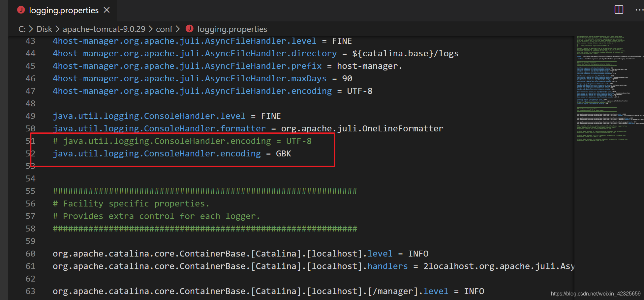The width and height of the screenshot is (644, 300).
Task: Place cursor on the FINE value of line 43
Action: point(342,41)
